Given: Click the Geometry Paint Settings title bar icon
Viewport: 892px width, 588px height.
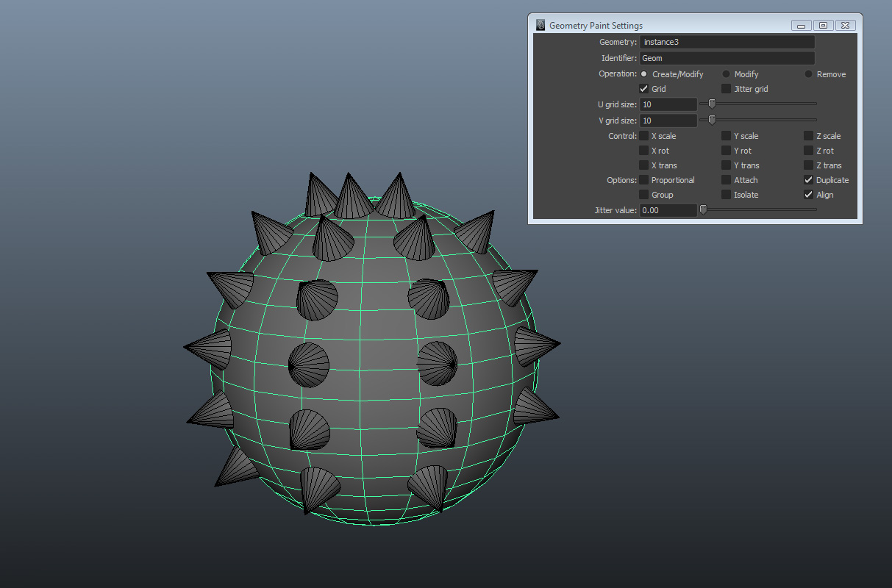Looking at the screenshot, I should [540, 24].
